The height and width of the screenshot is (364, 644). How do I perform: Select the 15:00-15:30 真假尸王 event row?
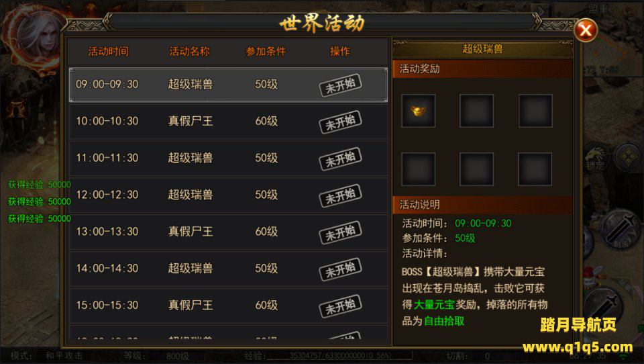[x=228, y=305]
